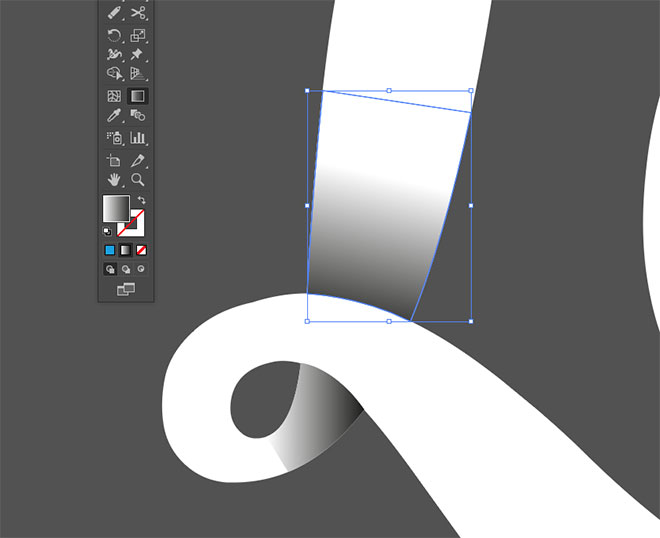Select the Scissors tool

138,13
